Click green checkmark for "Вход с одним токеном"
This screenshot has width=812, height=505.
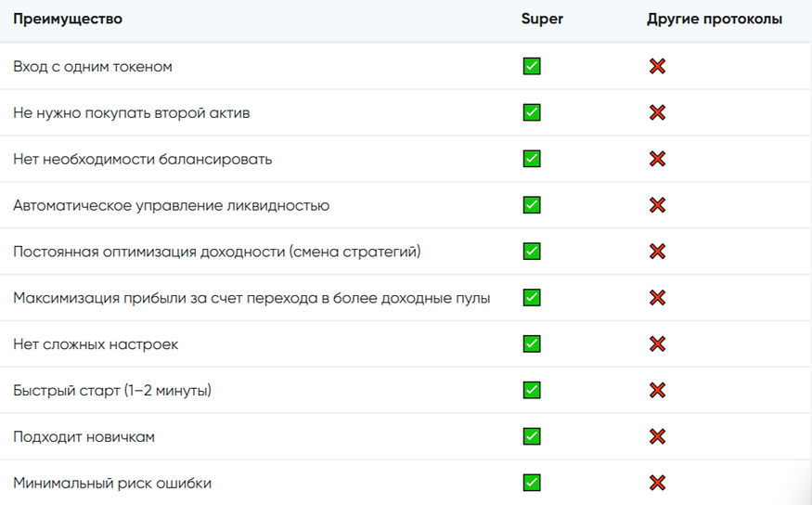point(532,67)
